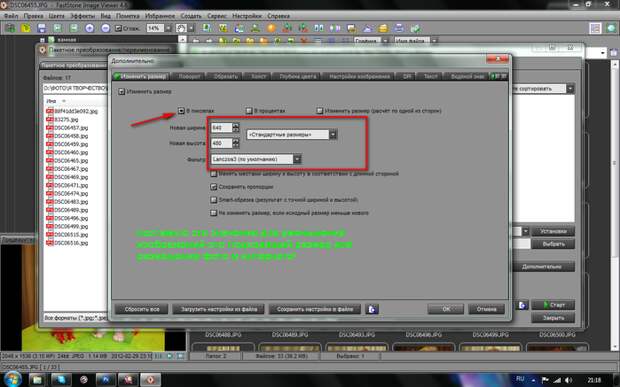Switch to the 'Поворот' tab
620x387 pixels.
click(x=189, y=77)
